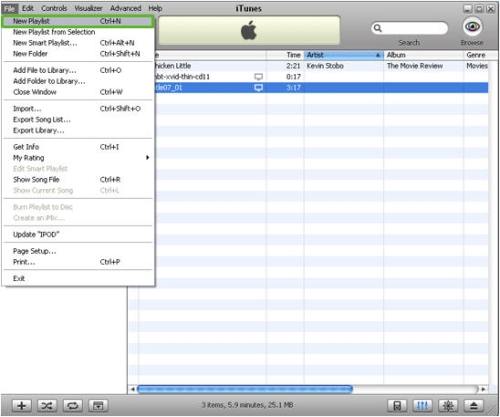The height and width of the screenshot is (417, 500).
Task: Click the scroll left arrow
Action: pos(133,389)
